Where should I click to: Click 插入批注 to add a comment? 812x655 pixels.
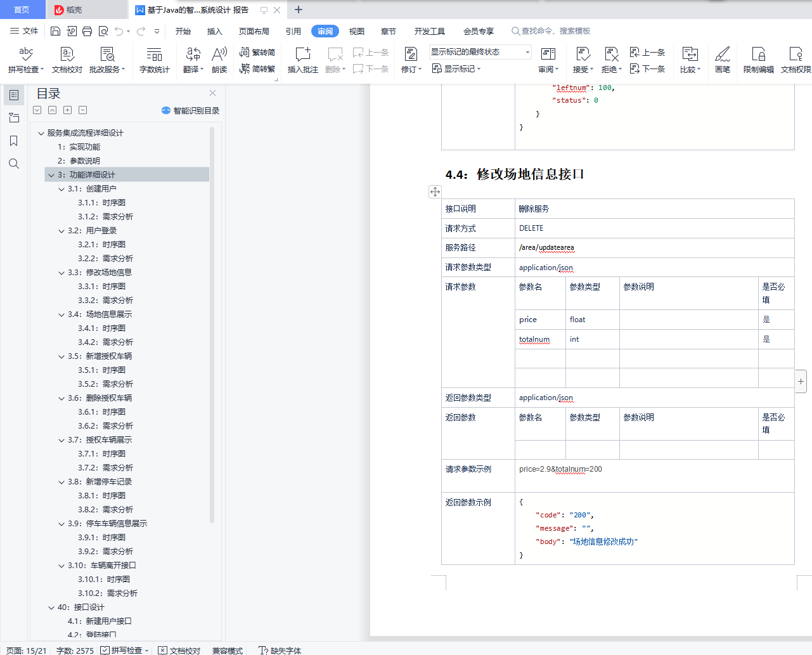303,60
